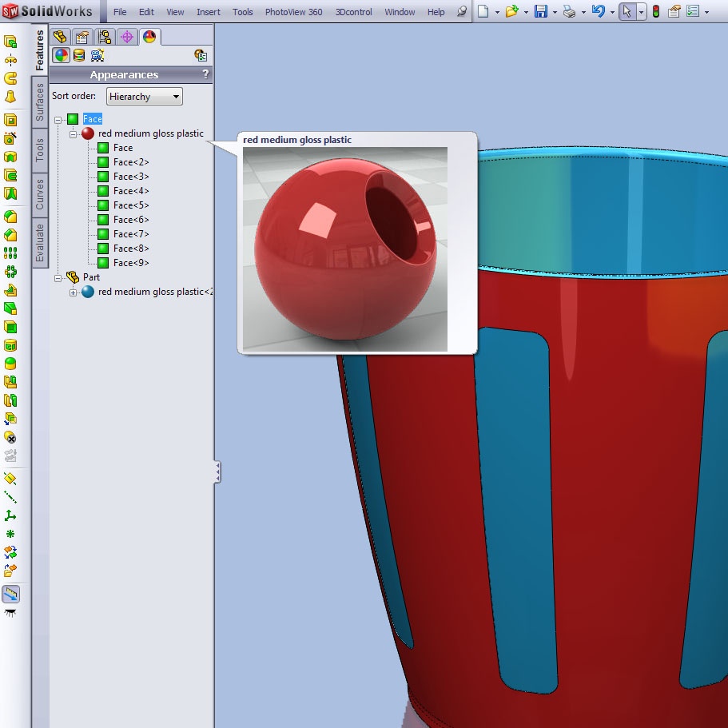
Task: Collapse the top-level Face tree node
Action: 58,119
